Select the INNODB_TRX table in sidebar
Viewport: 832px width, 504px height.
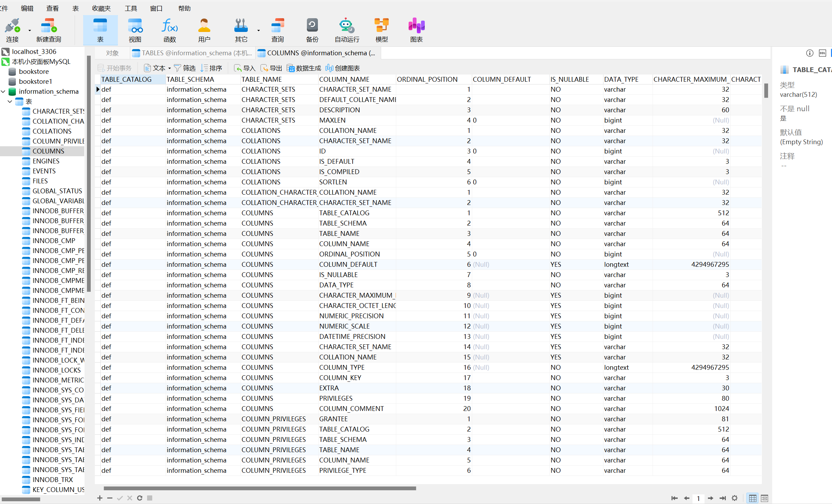point(53,480)
